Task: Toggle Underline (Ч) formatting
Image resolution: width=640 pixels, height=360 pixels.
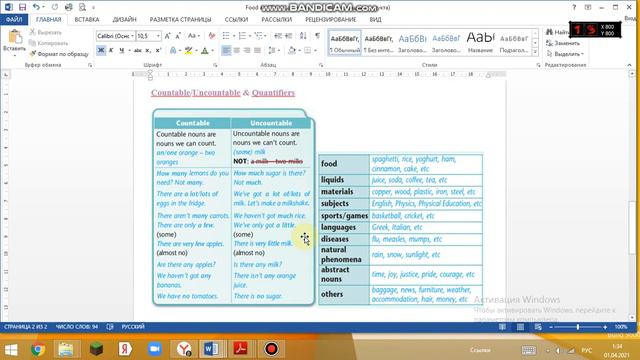Action: 121,50
